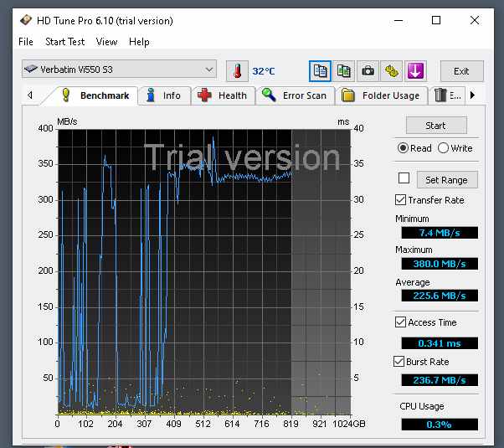Viewport: 504px width, 448px height.
Task: Copy benchmark results to clipboard
Action: 320,70
